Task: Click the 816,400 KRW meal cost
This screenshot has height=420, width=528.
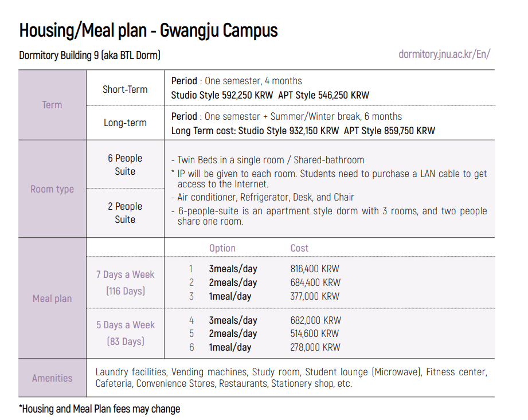Action: [x=315, y=269]
